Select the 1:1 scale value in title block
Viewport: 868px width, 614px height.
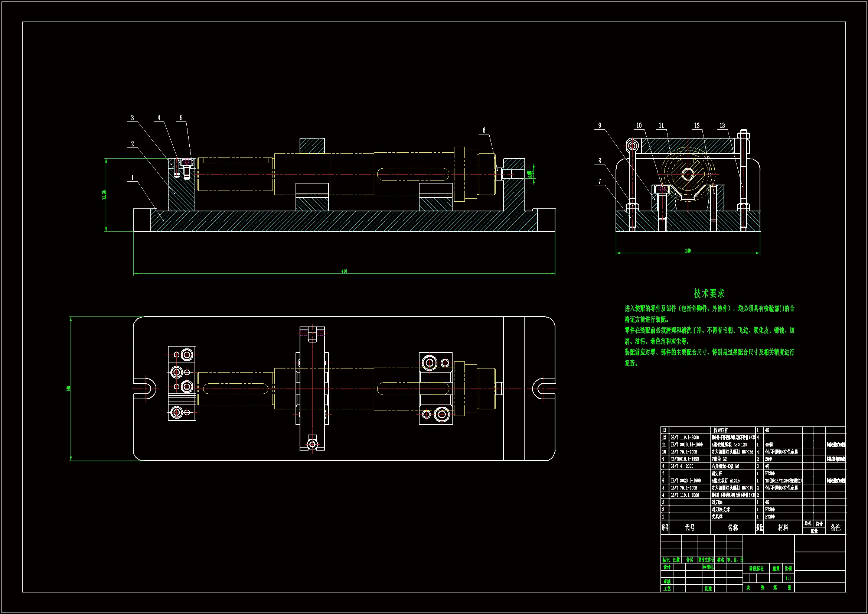point(788,578)
